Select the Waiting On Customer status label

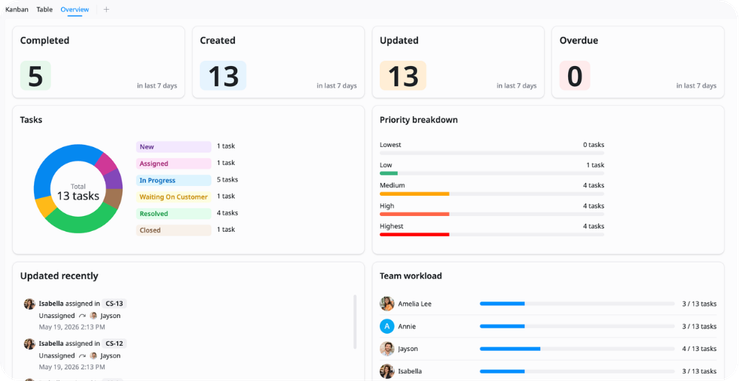click(x=174, y=197)
